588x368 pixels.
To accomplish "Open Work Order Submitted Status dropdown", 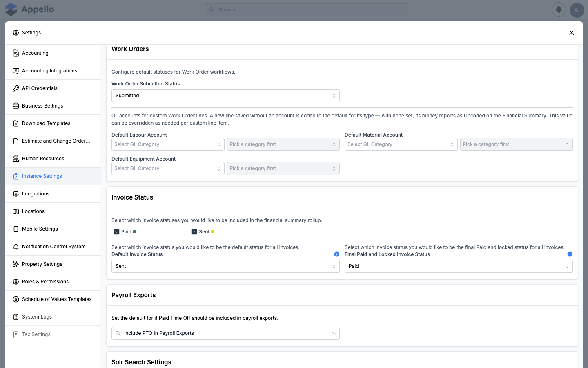I will tap(225, 96).
